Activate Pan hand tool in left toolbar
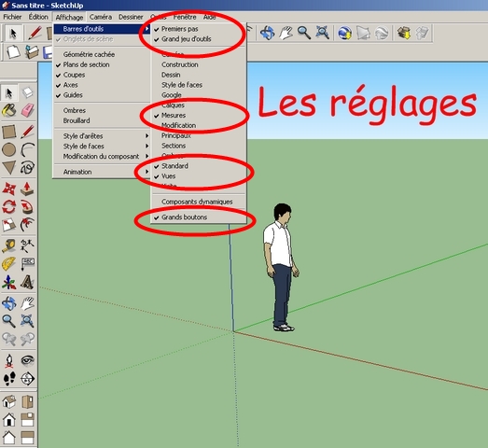The height and width of the screenshot is (448, 488). pos(27,303)
